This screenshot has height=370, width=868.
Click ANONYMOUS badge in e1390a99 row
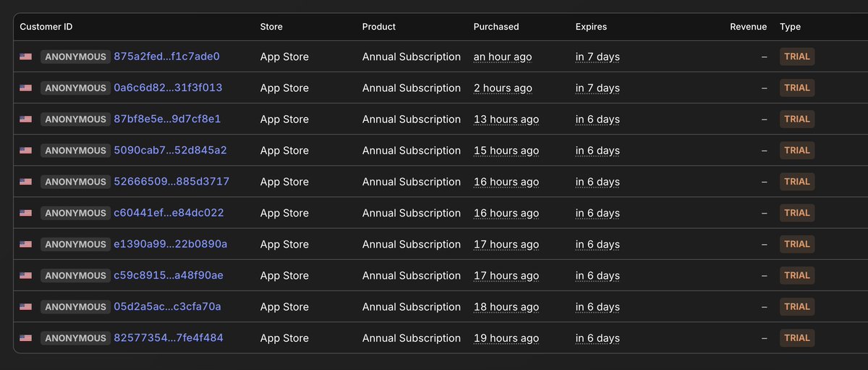click(x=75, y=244)
